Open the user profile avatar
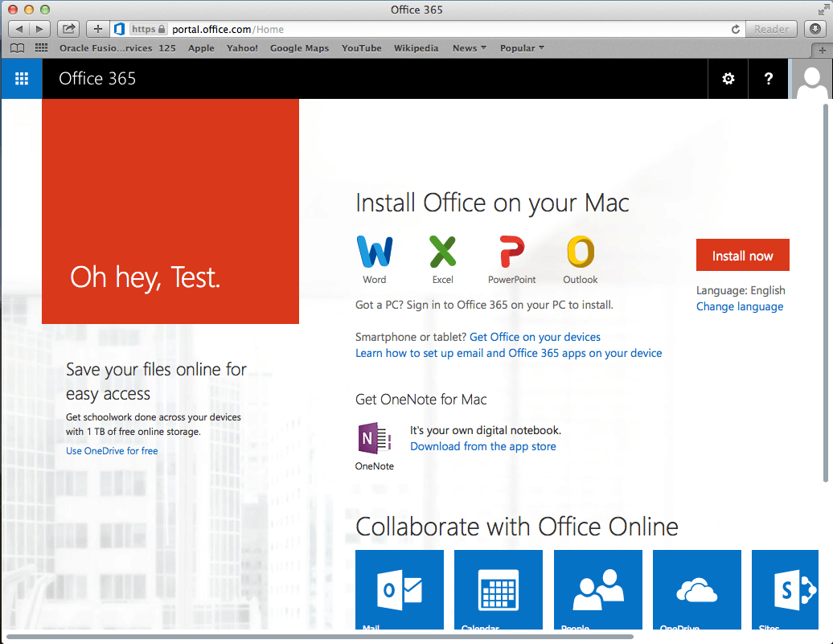Viewport: 833px width, 644px height. click(811, 80)
